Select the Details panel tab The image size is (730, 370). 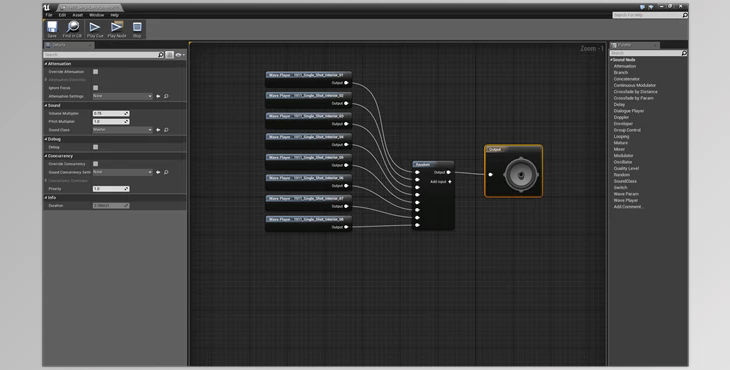click(x=68, y=45)
